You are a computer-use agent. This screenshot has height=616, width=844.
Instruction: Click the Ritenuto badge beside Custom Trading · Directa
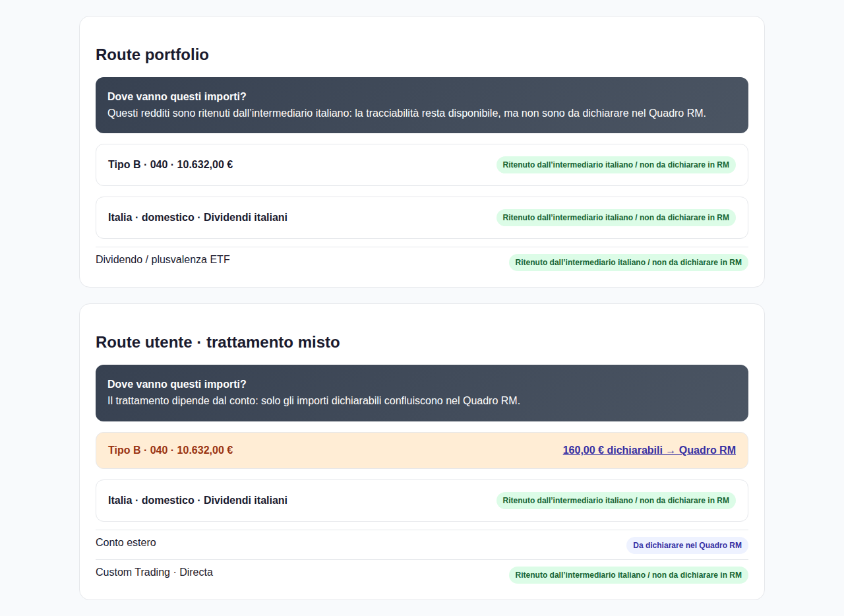628,575
